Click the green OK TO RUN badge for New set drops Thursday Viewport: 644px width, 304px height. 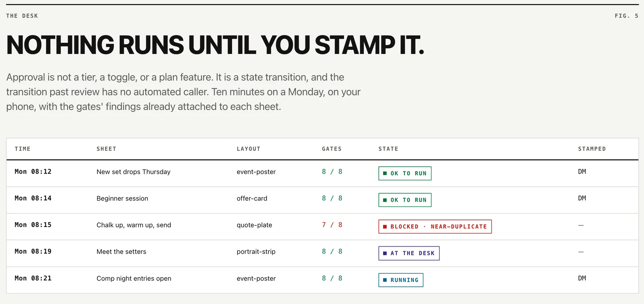click(x=405, y=174)
